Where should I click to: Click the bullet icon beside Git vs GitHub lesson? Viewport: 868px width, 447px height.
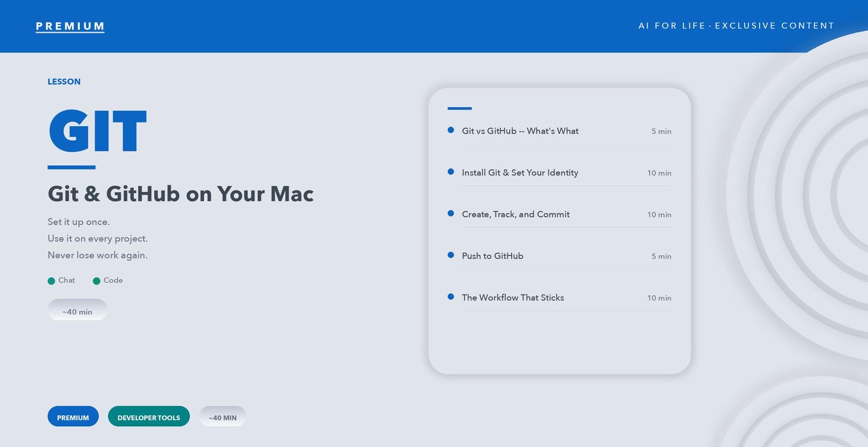(450, 130)
